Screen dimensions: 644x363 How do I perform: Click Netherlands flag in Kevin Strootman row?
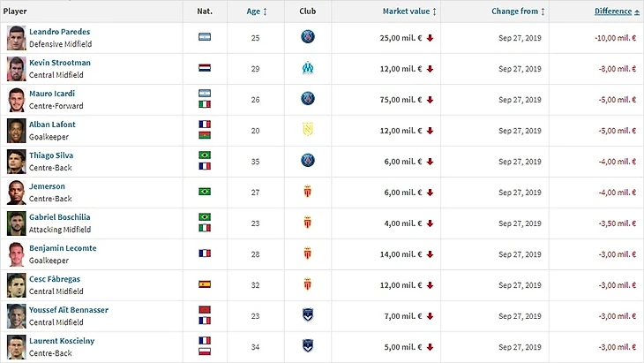(x=205, y=68)
